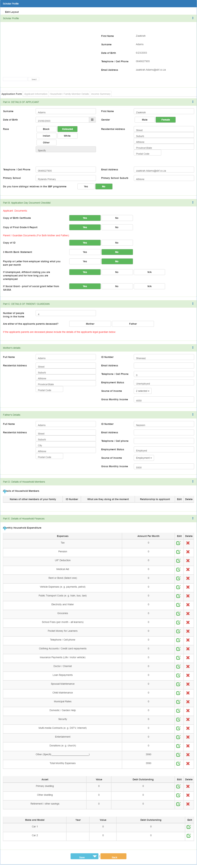Collapse Part A Details of Applicant section
Screen dimensions: 197x868
193,102
